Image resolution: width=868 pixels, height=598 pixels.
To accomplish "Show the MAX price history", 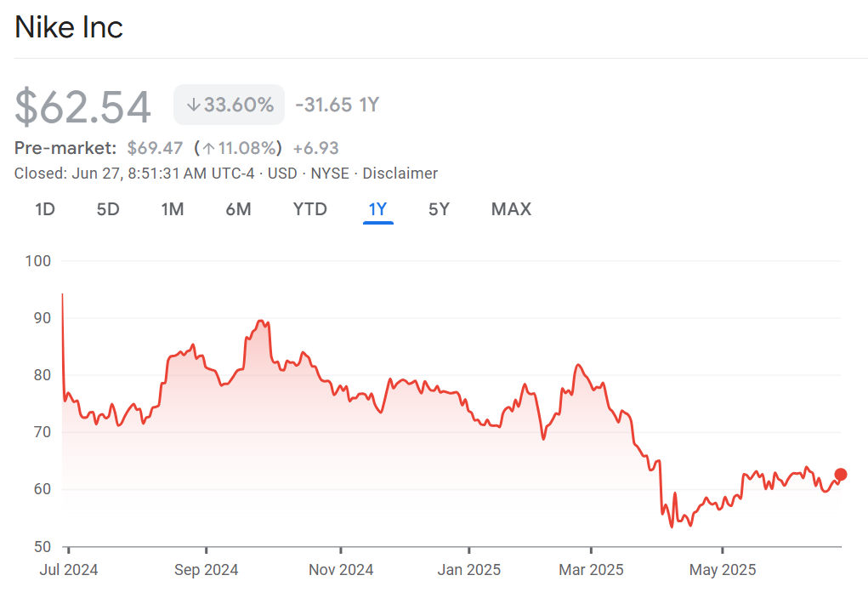I will [x=511, y=209].
